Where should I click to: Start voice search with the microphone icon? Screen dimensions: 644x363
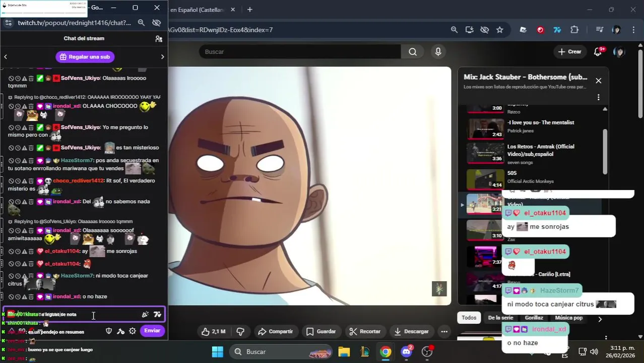[x=438, y=52]
